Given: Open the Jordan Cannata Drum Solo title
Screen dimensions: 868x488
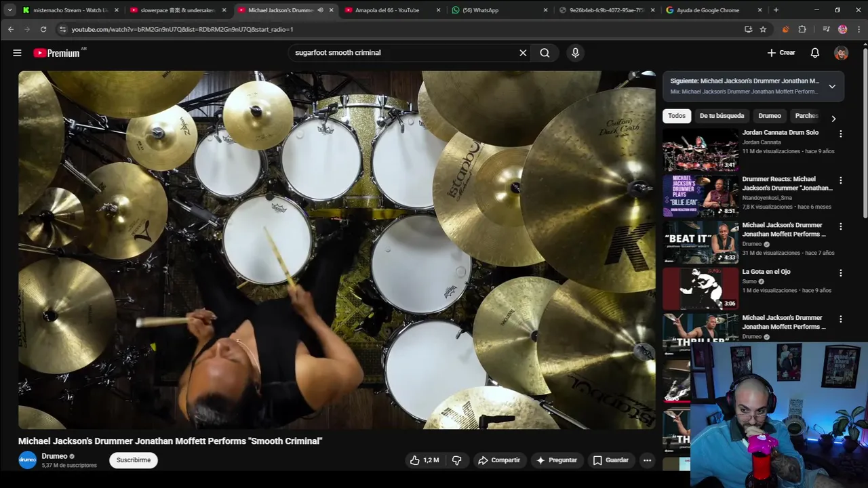Looking at the screenshot, I should coord(780,133).
